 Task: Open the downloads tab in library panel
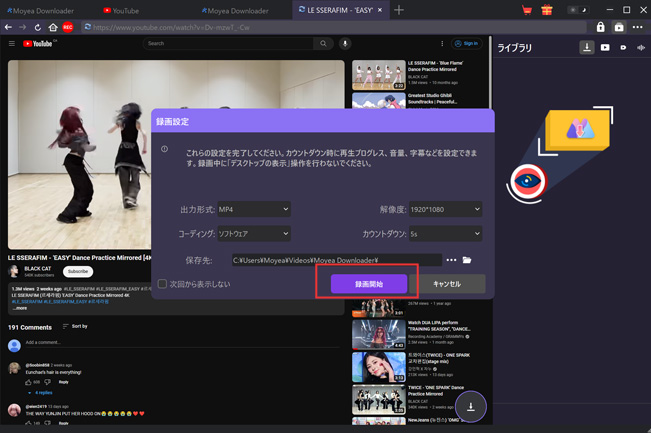point(587,47)
